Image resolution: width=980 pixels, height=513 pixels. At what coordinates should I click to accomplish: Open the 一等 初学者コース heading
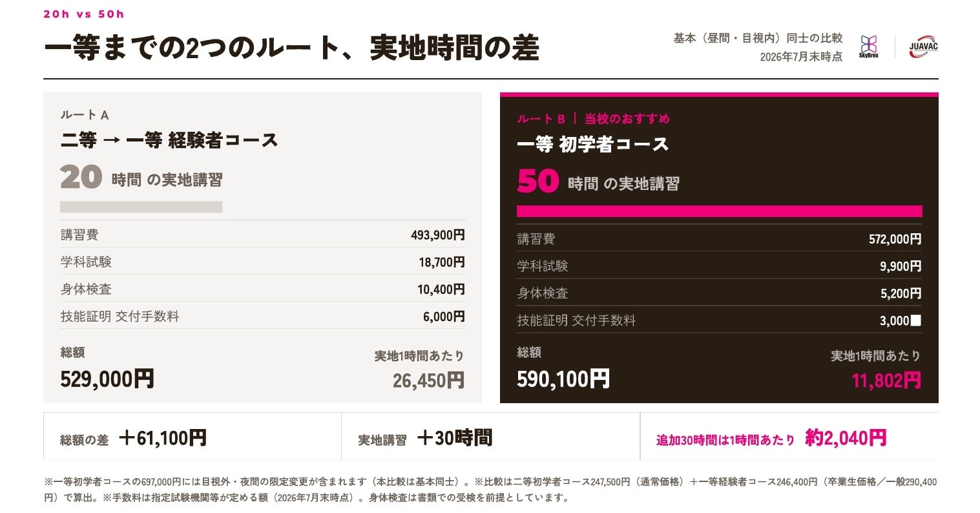[592, 144]
